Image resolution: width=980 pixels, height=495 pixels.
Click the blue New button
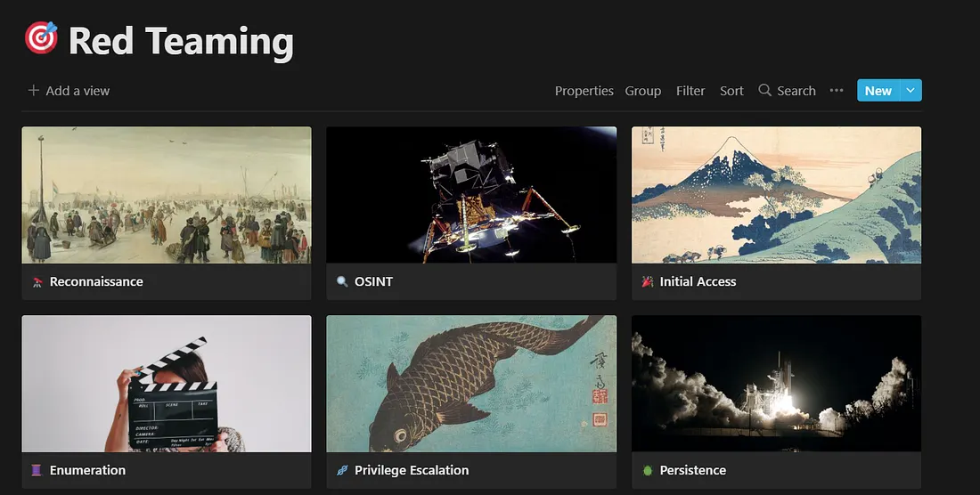pyautogui.click(x=878, y=91)
